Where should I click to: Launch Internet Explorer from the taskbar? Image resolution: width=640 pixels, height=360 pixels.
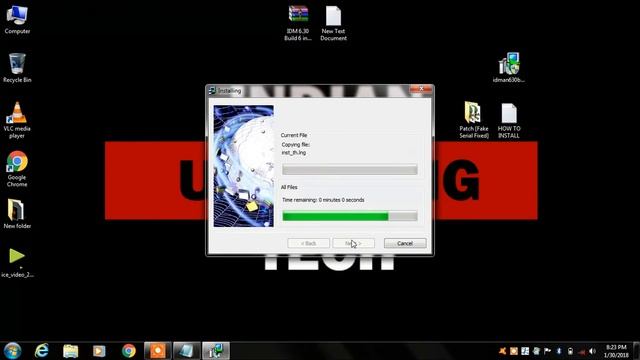click(42, 351)
